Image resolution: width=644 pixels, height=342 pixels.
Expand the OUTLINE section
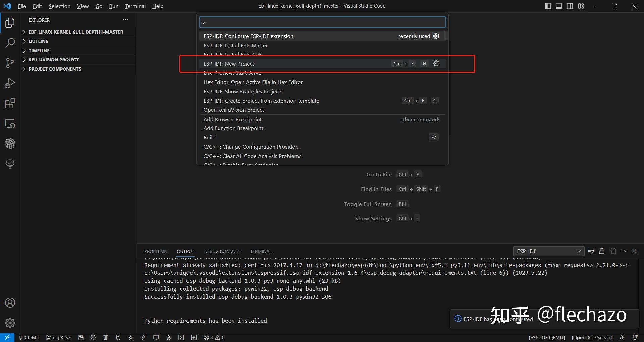78,41
